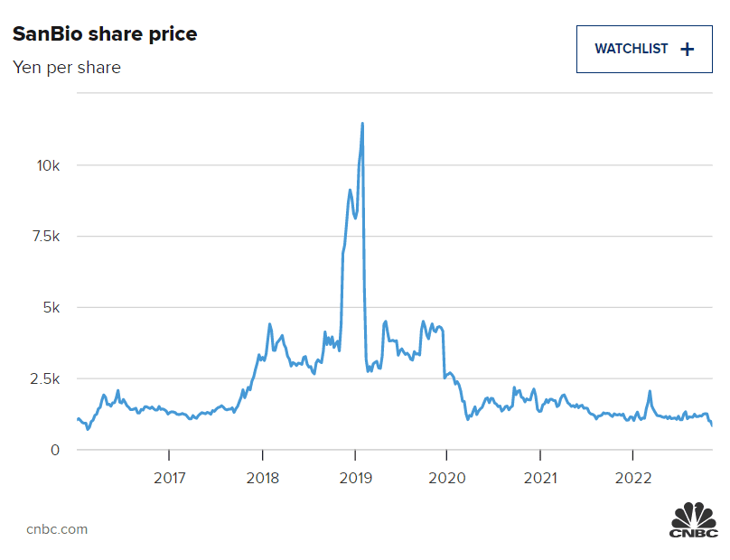This screenshot has width=730, height=560.
Task: Select the 2022 x-axis label
Action: [x=633, y=476]
